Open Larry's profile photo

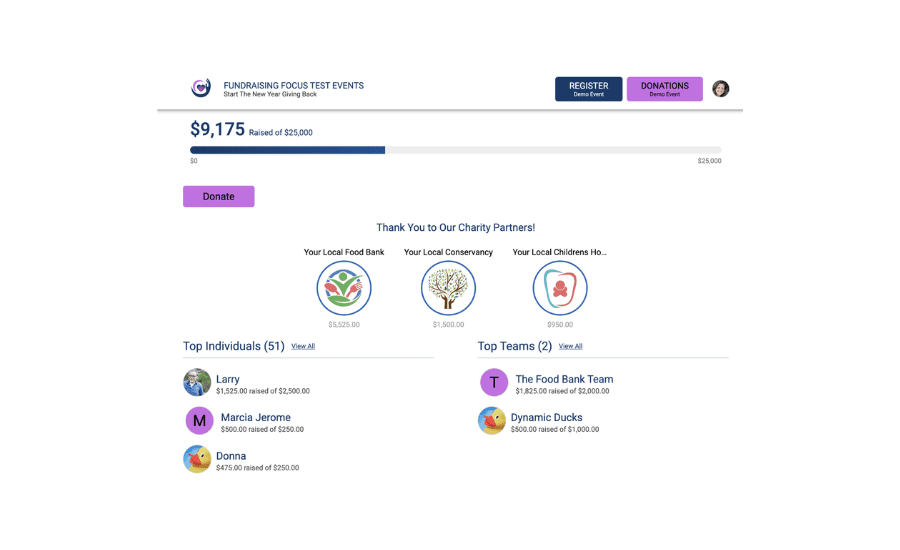pyautogui.click(x=197, y=382)
